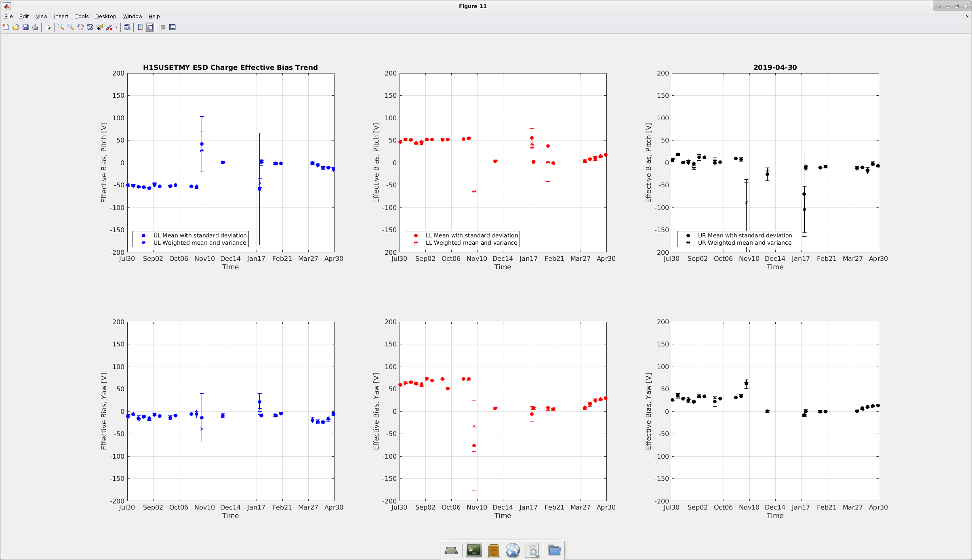Click the 'UL Weighted mean and variance' legend entry
Viewport: 972px width, 560px height.
click(x=200, y=243)
